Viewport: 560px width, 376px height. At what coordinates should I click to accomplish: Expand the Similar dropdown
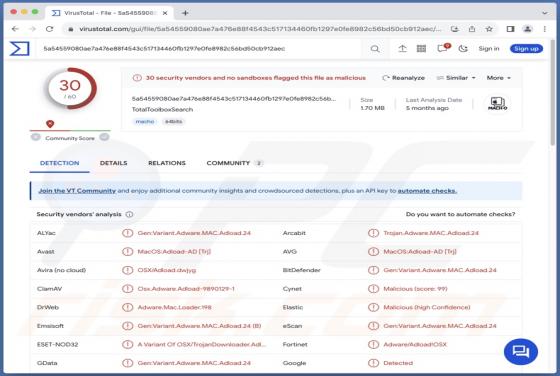coord(456,78)
